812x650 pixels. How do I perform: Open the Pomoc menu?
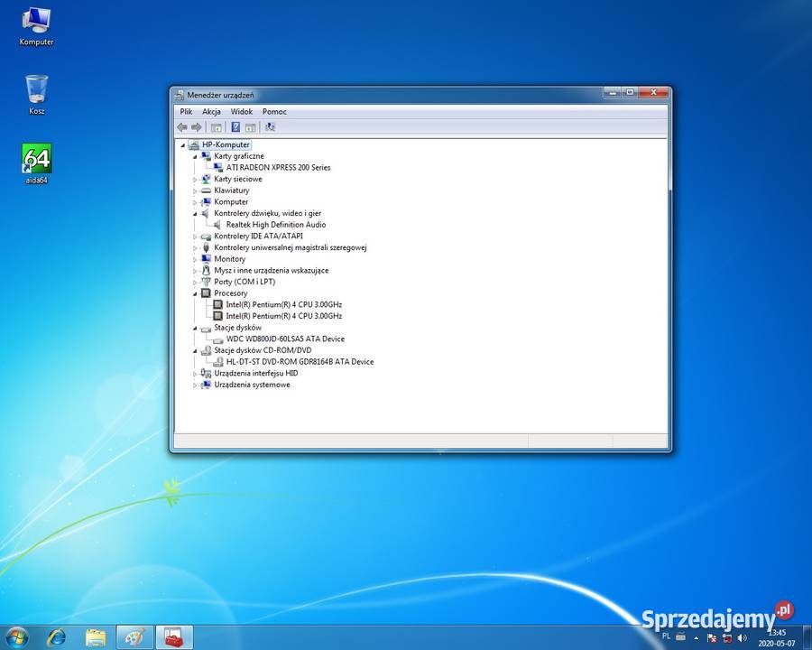click(274, 111)
